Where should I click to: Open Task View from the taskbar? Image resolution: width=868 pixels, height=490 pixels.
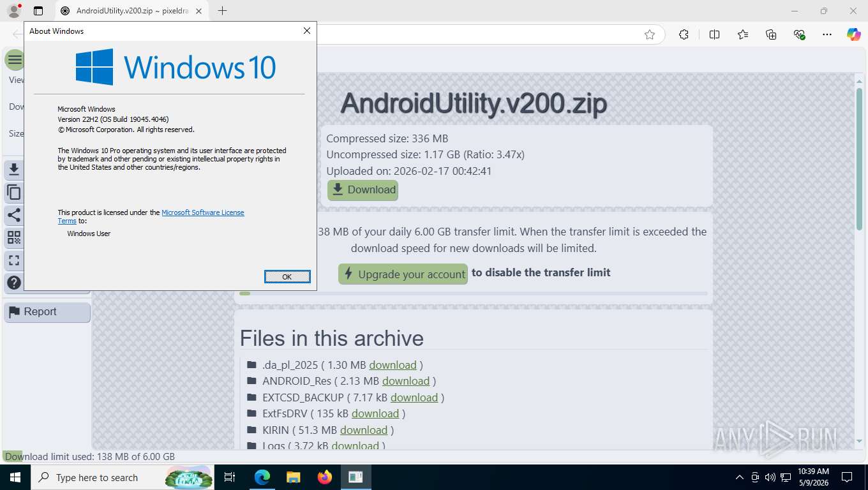pos(230,477)
